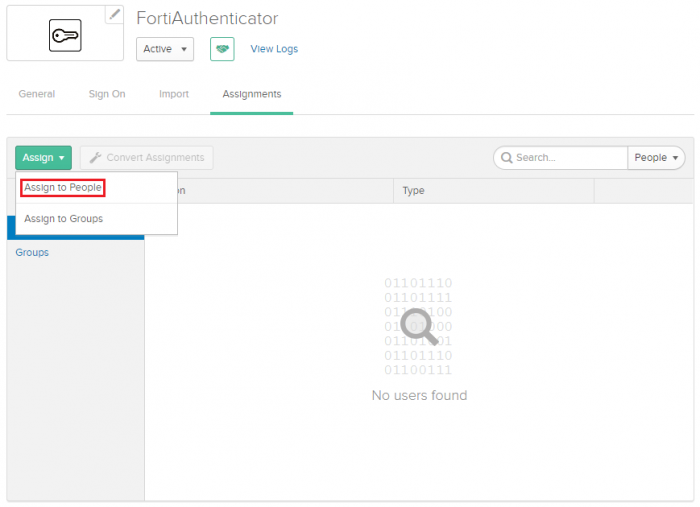Click the Convert Assignments button

pos(147,158)
